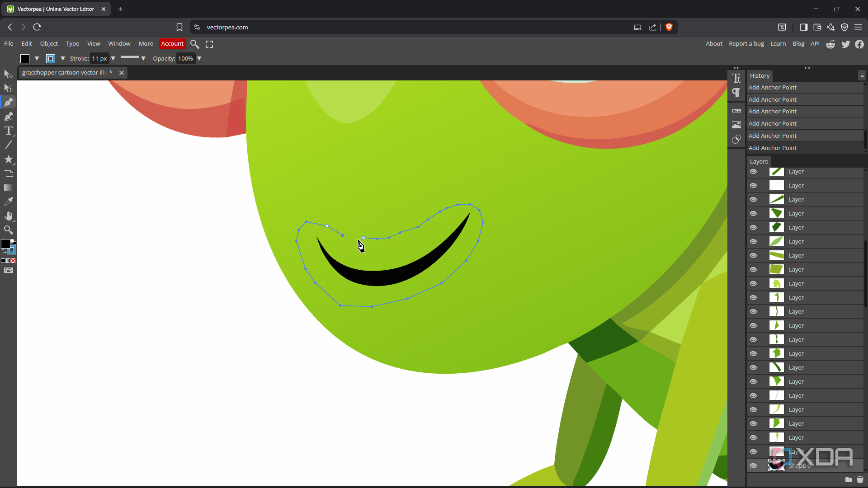The height and width of the screenshot is (488, 868).
Task: Open the File menu
Action: pyautogui.click(x=9, y=44)
